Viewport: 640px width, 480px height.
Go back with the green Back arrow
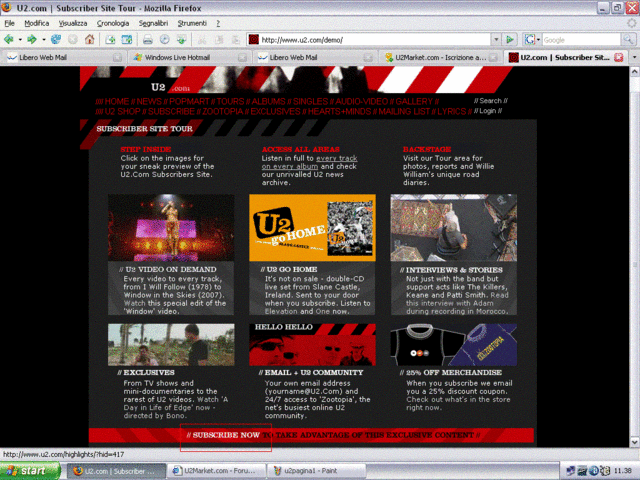9,40
